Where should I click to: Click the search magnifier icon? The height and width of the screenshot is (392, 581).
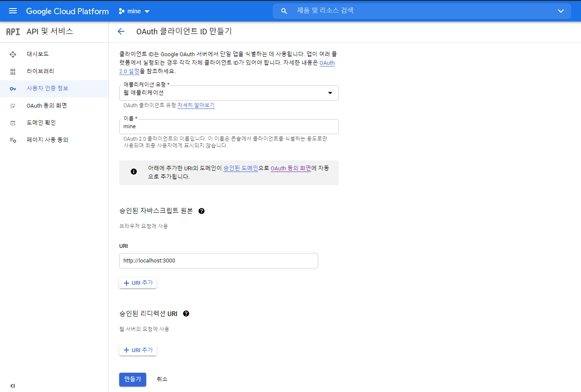click(284, 11)
